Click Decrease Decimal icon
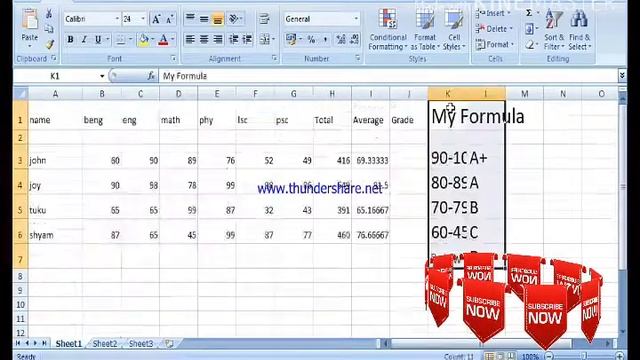This screenshot has height=360, width=640. 354,40
